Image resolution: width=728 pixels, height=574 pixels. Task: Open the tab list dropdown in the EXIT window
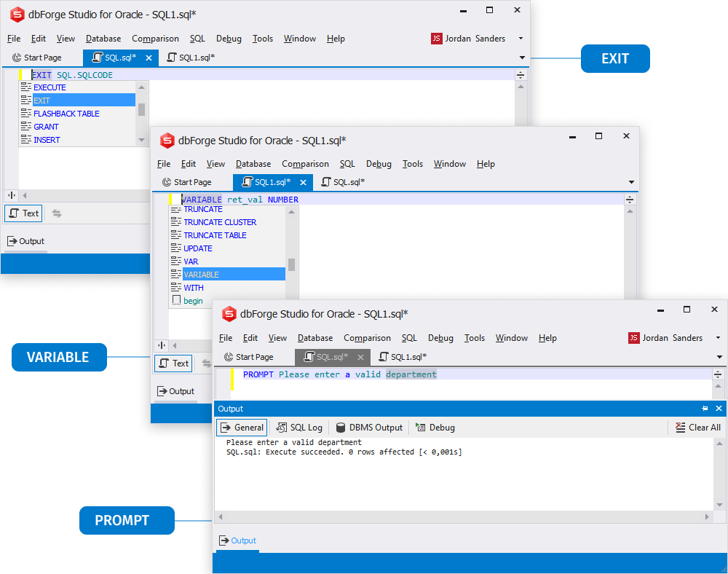click(522, 58)
